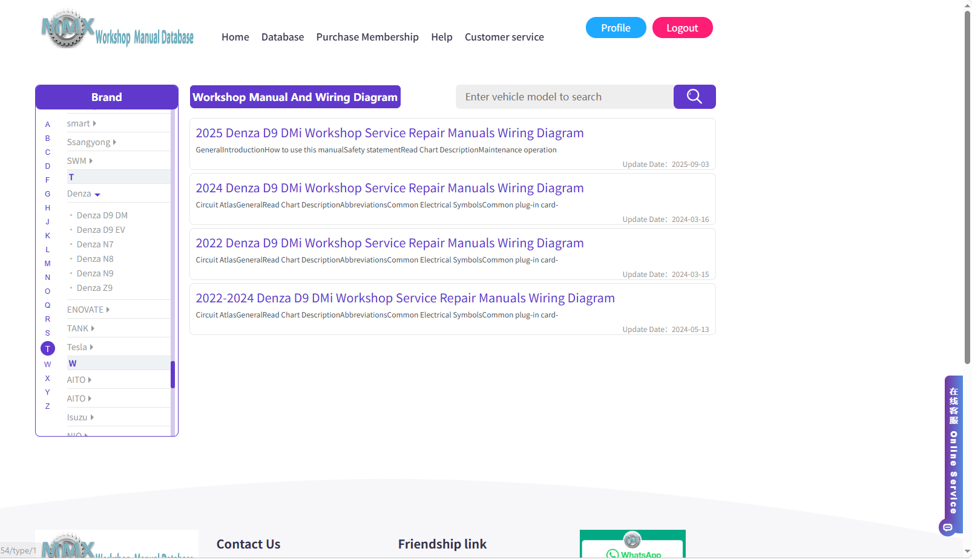972x560 pixels.
Task: Expand the ENOVATE brand entry
Action: (x=88, y=310)
